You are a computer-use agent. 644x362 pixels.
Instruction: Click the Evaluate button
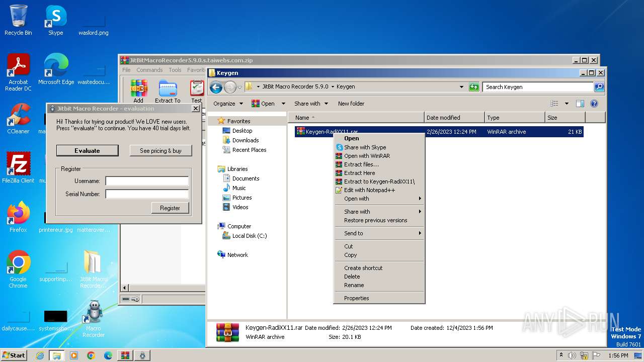[x=87, y=150]
